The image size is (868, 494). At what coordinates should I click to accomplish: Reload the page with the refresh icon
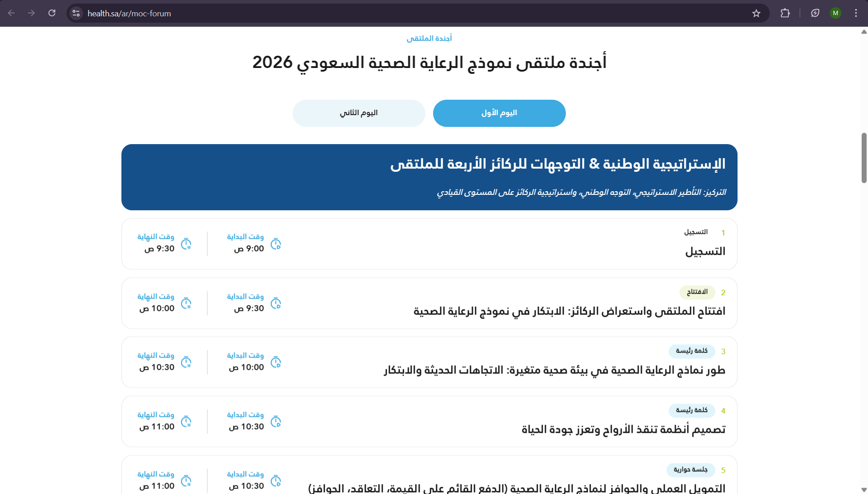52,13
